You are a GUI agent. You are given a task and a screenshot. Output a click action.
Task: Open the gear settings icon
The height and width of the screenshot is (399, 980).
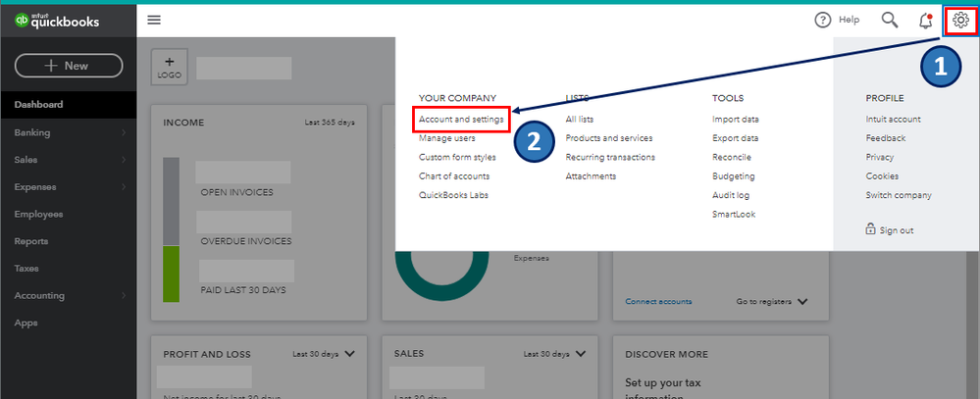(960, 21)
